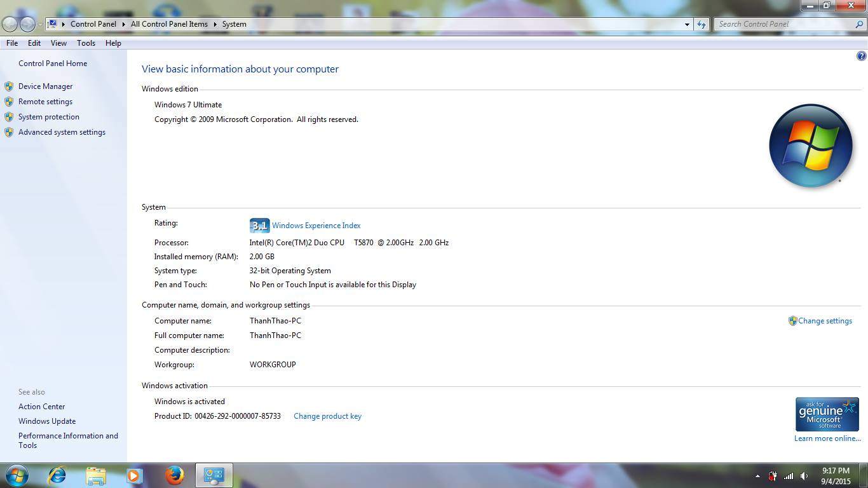Click the Control Panel breadcrumb segment

coord(93,24)
